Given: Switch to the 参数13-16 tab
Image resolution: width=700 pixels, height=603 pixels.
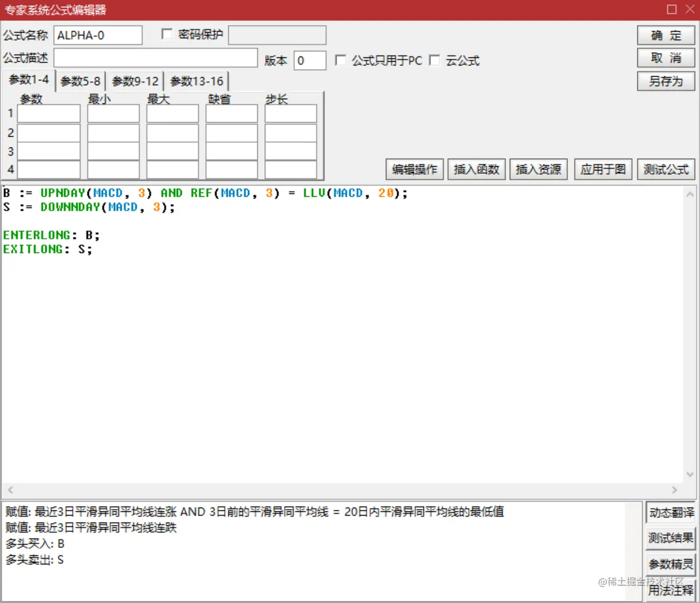Looking at the screenshot, I should (x=197, y=81).
